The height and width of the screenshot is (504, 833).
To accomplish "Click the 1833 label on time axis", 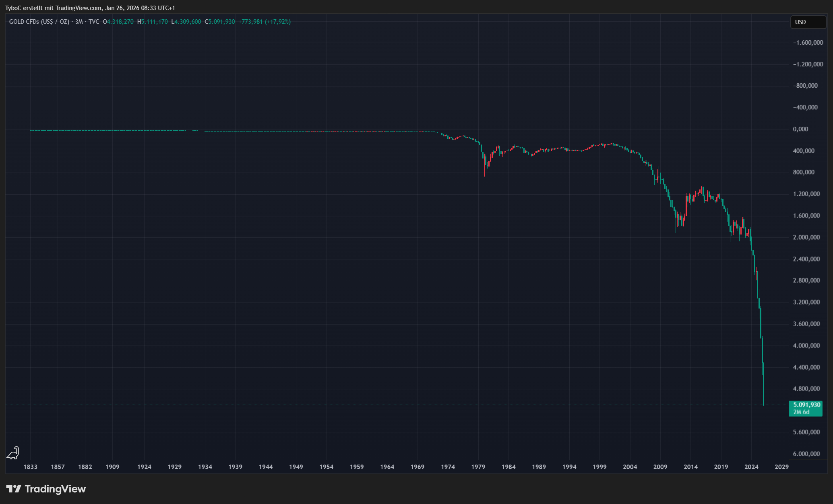I will pos(31,467).
